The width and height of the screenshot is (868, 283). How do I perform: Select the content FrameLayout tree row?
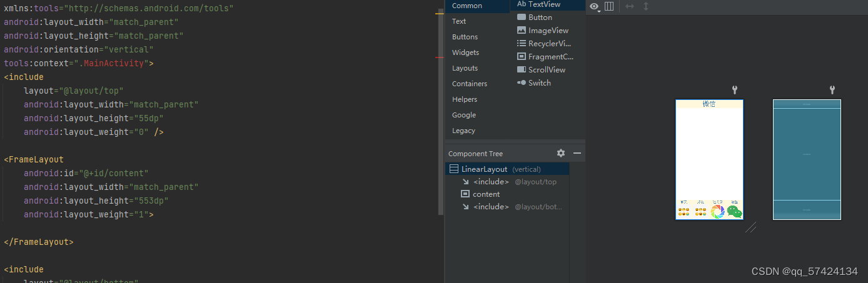(x=507, y=194)
